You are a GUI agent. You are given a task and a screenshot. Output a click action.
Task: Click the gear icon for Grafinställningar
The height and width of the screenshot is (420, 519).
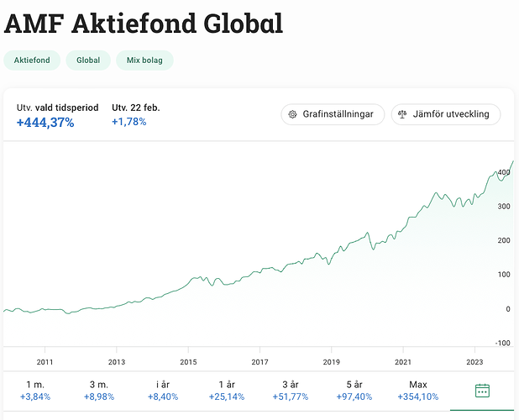292,114
